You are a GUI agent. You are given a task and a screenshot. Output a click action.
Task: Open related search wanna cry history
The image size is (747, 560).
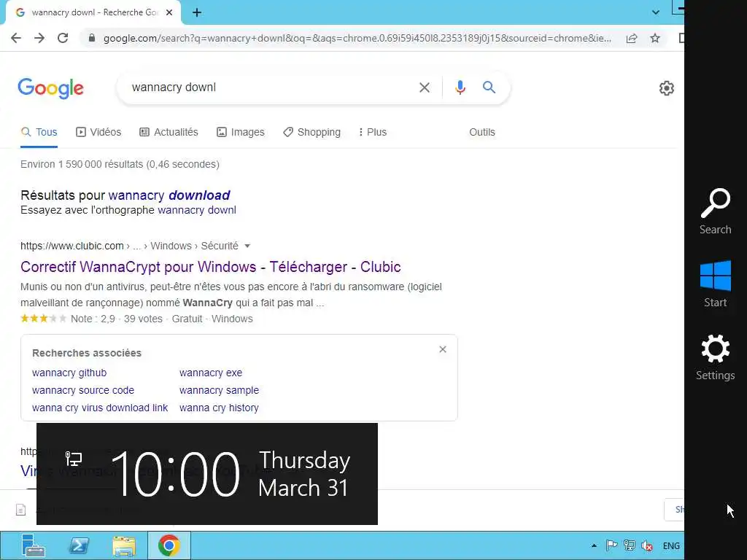coord(219,408)
